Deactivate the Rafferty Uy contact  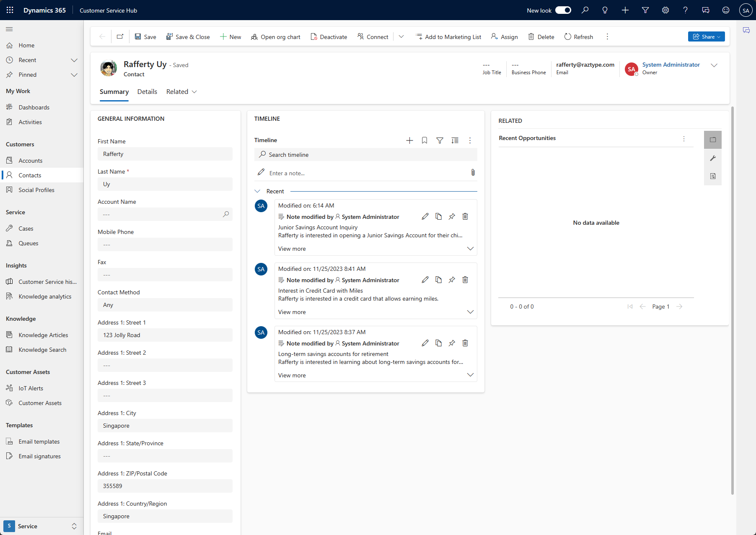tap(329, 36)
